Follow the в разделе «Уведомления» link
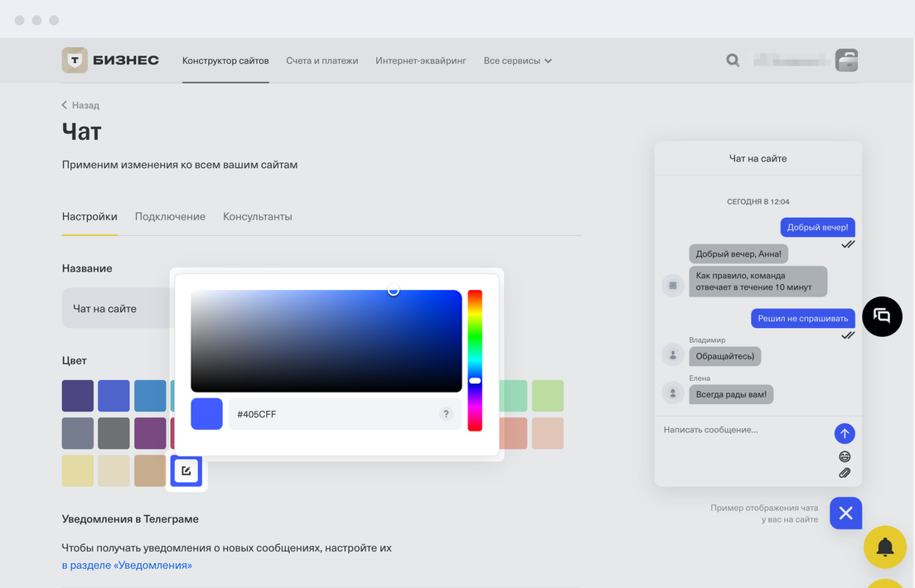 (127, 566)
